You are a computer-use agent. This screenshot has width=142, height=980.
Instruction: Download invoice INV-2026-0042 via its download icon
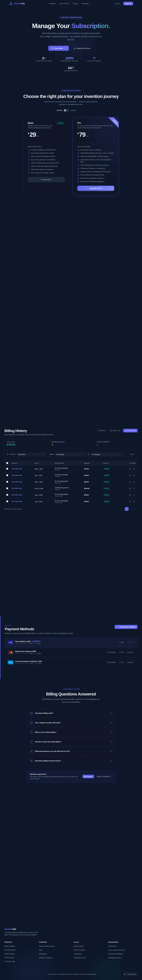[134, 469]
